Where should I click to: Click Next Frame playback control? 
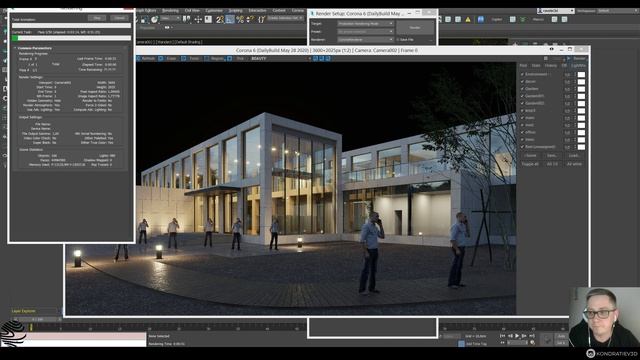pyautogui.click(x=524, y=336)
